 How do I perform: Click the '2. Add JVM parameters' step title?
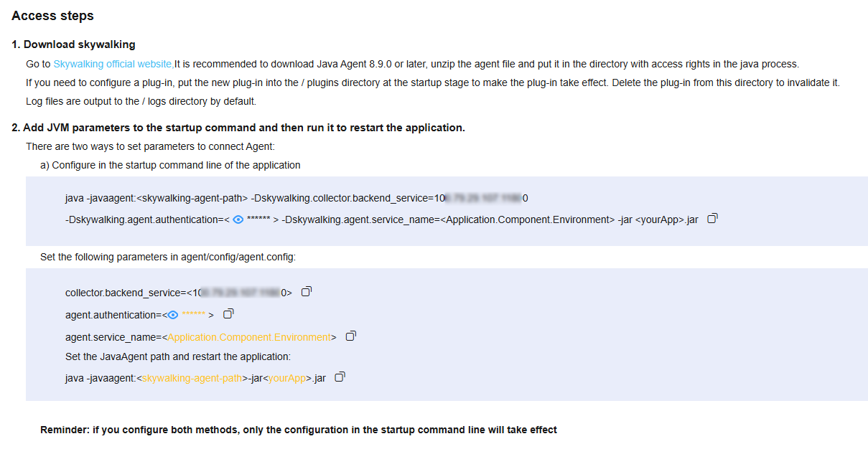pos(238,128)
